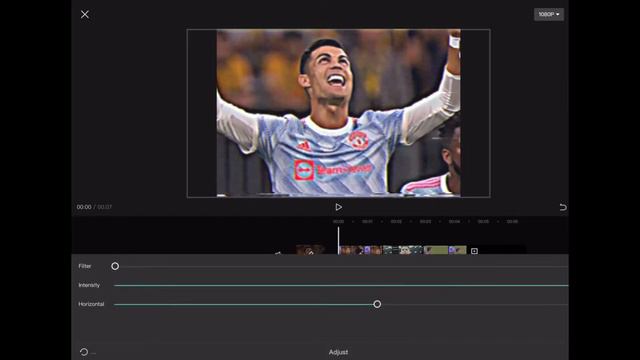This screenshot has width=640, height=360.
Task: Click the undo arrow beside the preview
Action: click(563, 207)
